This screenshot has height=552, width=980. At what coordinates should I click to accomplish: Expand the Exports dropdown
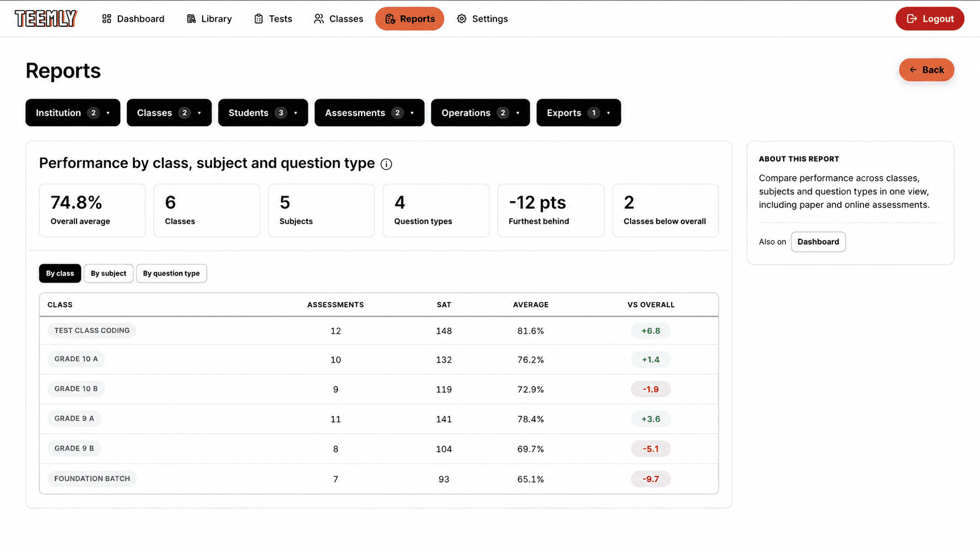[x=579, y=113]
